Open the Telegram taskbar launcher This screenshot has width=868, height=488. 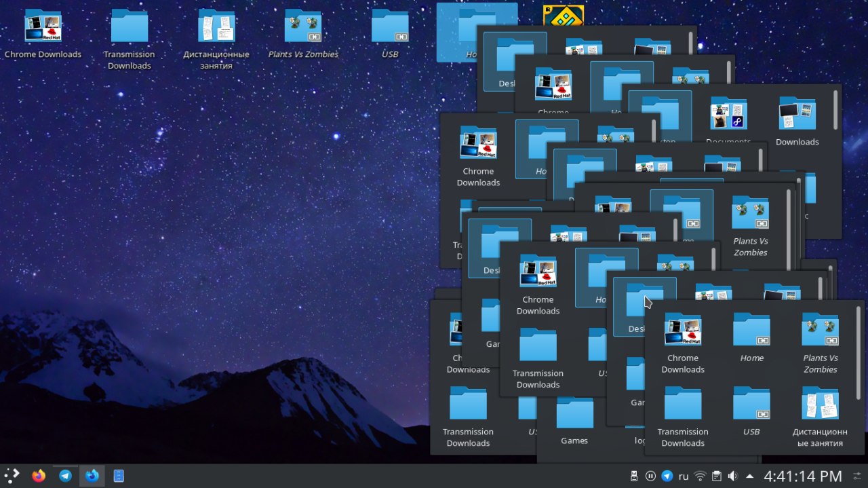[65, 476]
